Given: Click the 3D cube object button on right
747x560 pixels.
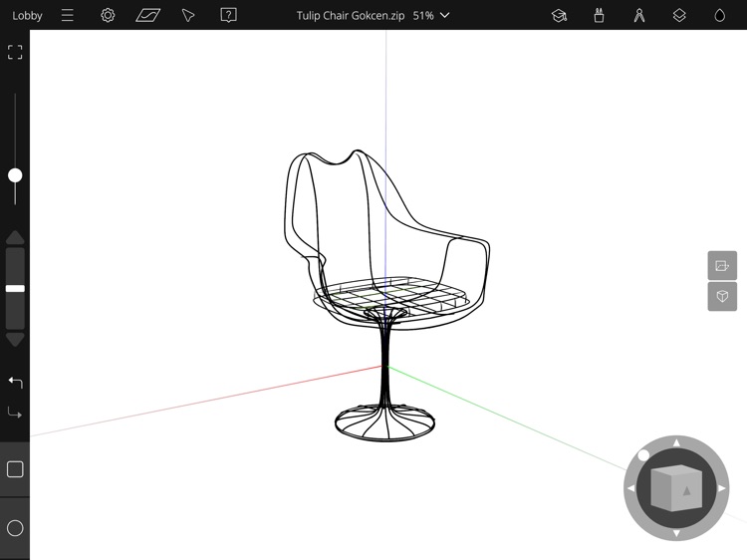Looking at the screenshot, I should coord(722,296).
